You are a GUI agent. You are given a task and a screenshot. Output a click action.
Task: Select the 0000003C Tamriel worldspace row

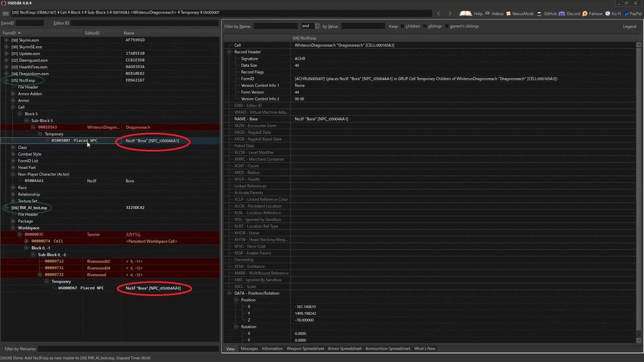[x=109, y=234]
